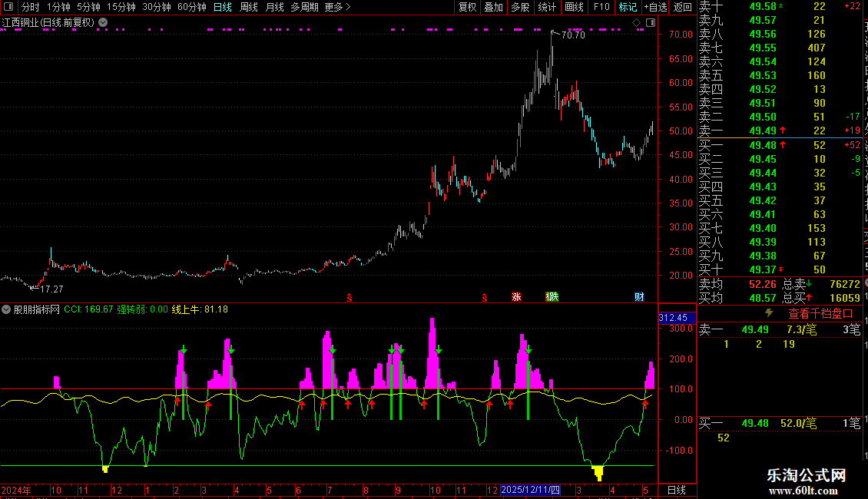Toggle the side panel icon at top-left
Screen dimensions: 868x499
tap(8, 7)
